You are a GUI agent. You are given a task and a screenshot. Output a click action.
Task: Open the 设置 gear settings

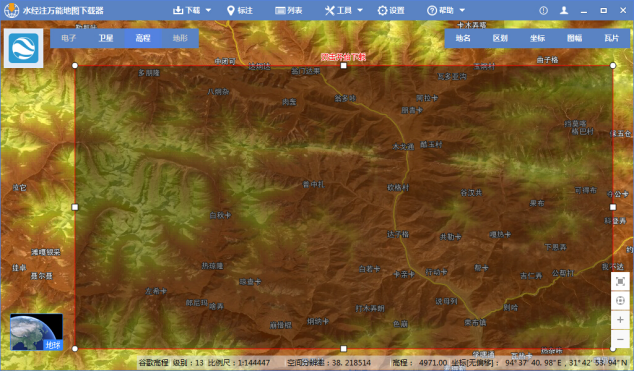391,11
